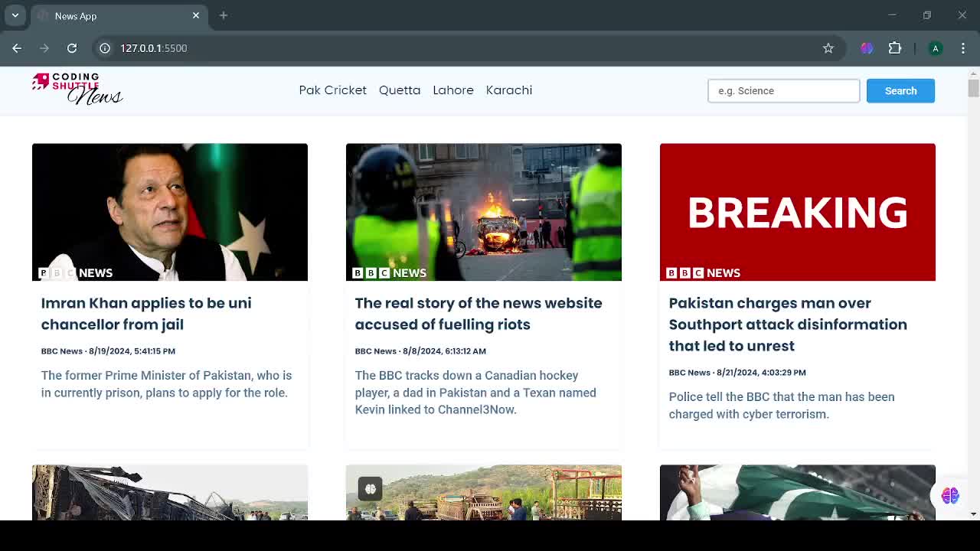The width and height of the screenshot is (980, 551).
Task: Open 'Imran Khan applies to be uni chancellor' headline
Action: pos(146,314)
